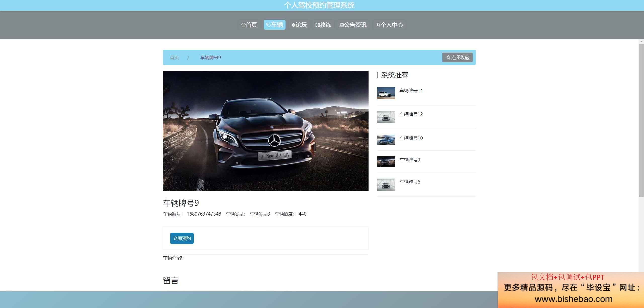Click the snowflake icon beside 论坛
The image size is (644, 308).
[x=293, y=25]
